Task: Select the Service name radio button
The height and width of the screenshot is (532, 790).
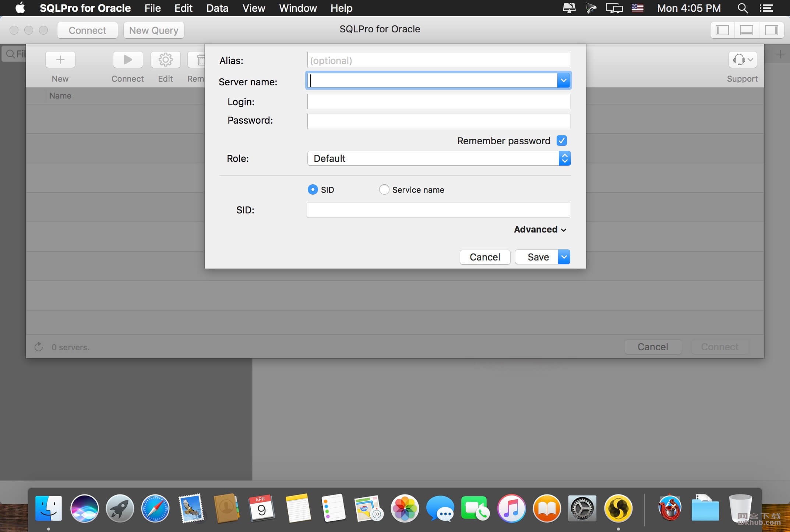Action: pos(384,189)
